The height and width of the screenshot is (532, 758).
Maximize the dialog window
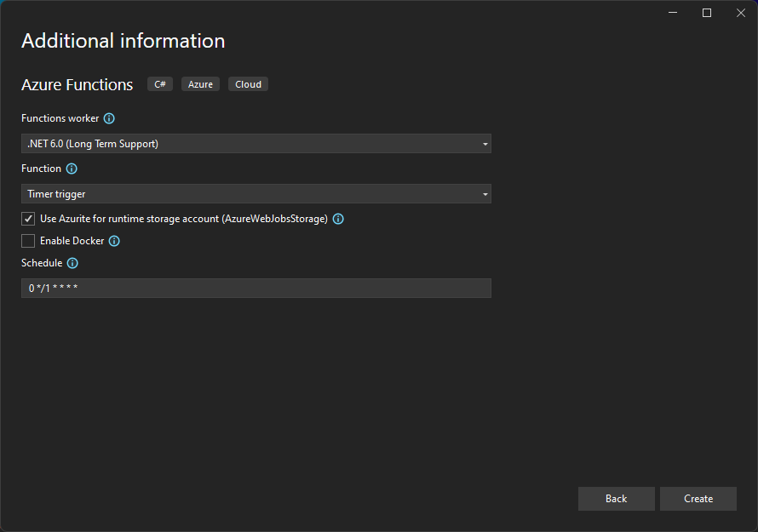[706, 13]
